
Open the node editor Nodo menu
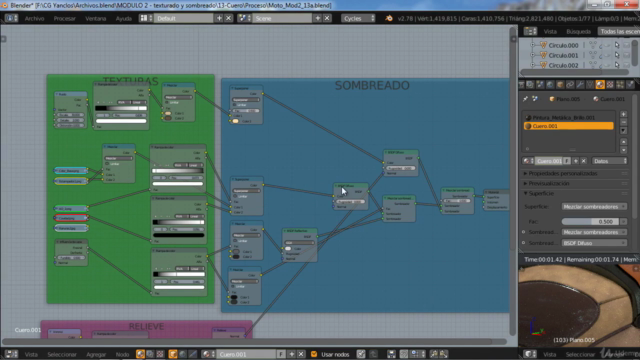point(122,354)
